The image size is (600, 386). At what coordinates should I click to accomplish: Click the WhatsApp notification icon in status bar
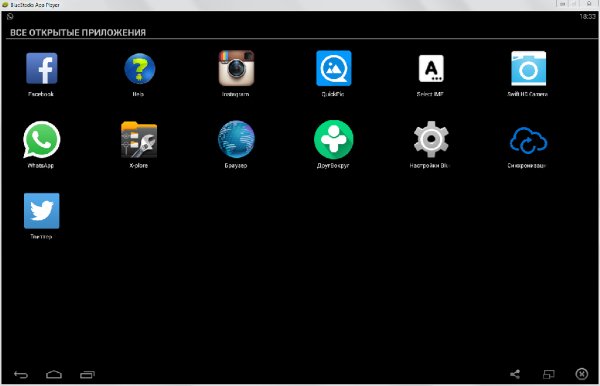[x=10, y=16]
